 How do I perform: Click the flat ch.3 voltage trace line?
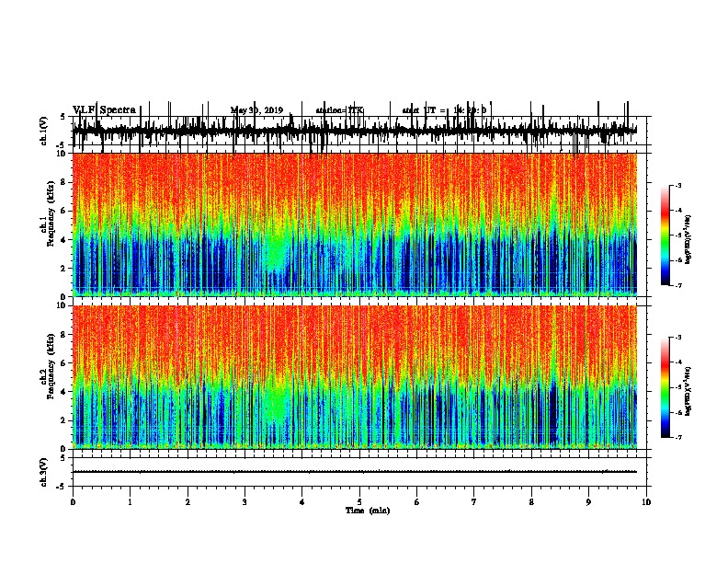pyautogui.click(x=354, y=472)
